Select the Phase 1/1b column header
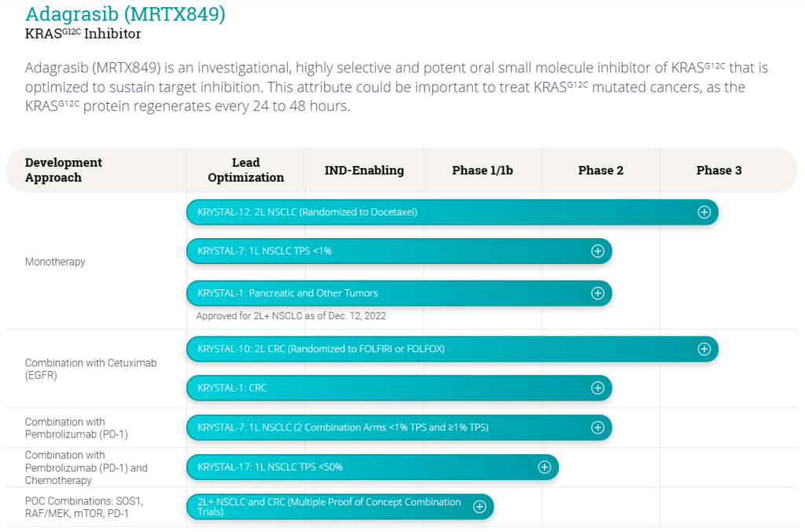 482,170
